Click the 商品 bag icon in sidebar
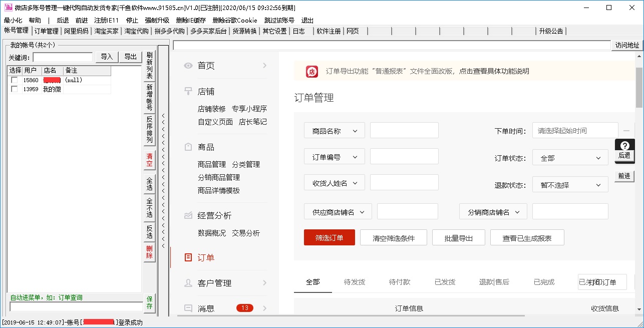The height and width of the screenshot is (328, 644). coord(188,147)
